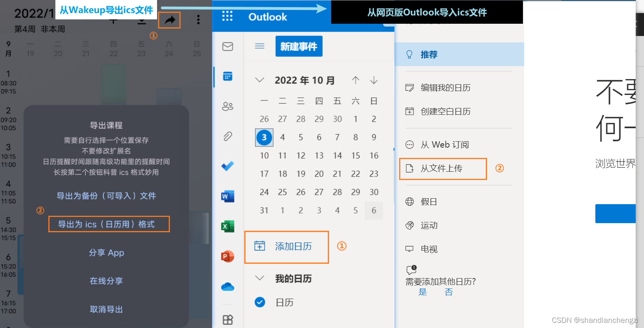The width and height of the screenshot is (644, 328).
Task: Select 编辑我的日历 option
Action: pos(445,88)
